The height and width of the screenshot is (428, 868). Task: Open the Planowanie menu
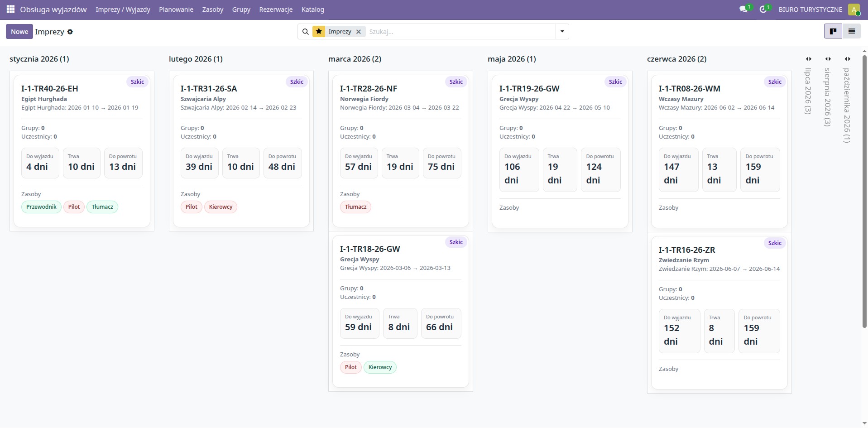click(x=176, y=10)
